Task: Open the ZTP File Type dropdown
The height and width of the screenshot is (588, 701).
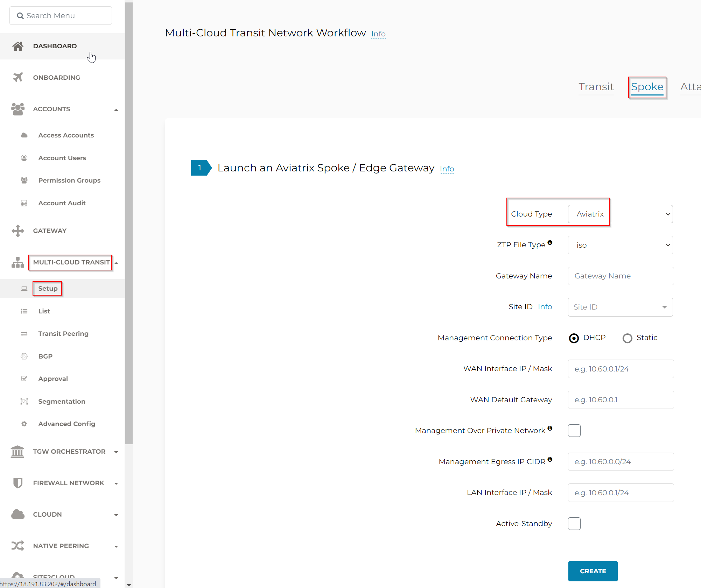Action: click(x=620, y=245)
